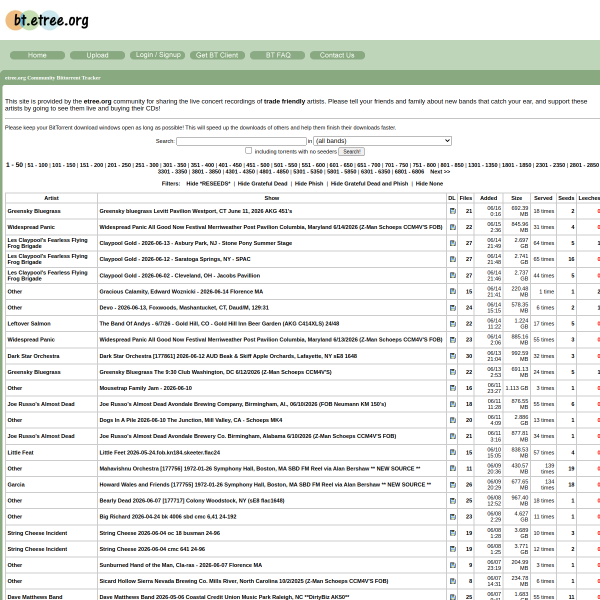Download the Big Richard torrent icon
The width and height of the screenshot is (600, 600).
pos(453,517)
